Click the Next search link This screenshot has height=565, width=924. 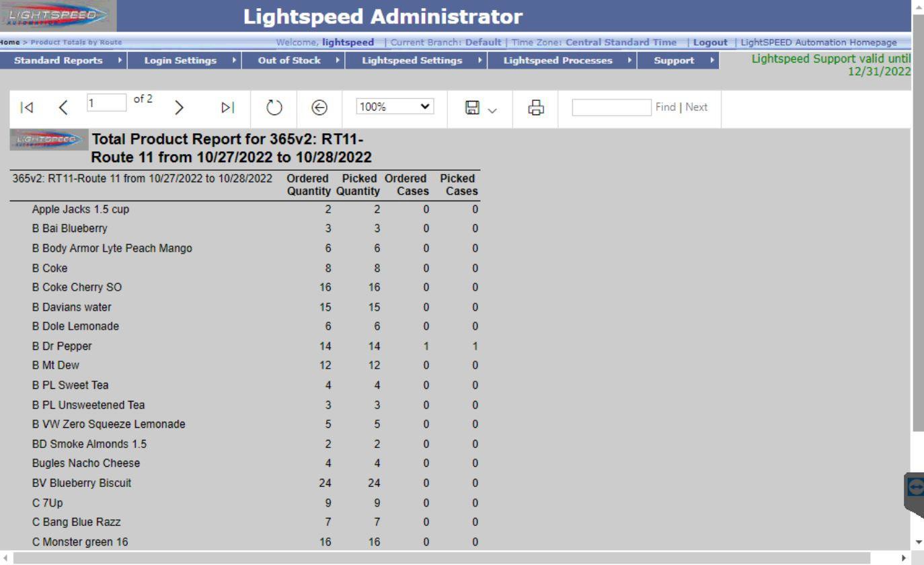(x=697, y=107)
